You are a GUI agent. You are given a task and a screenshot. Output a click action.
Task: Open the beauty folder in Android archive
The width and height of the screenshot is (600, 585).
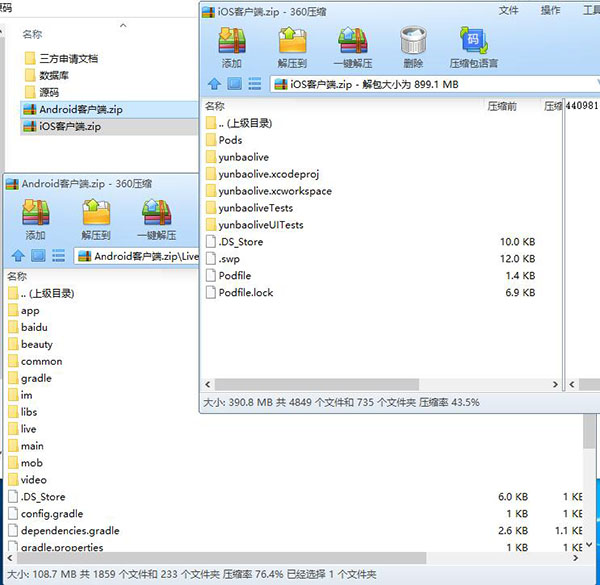coord(30,344)
